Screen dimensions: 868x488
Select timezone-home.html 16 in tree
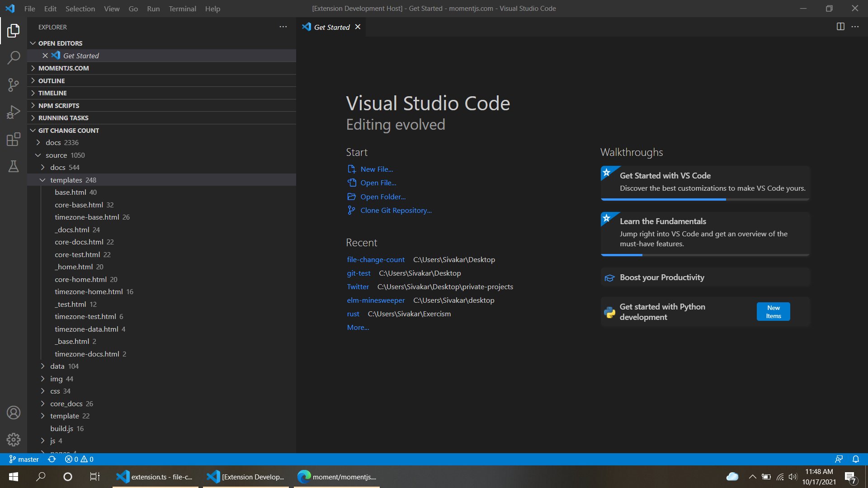click(x=162, y=292)
